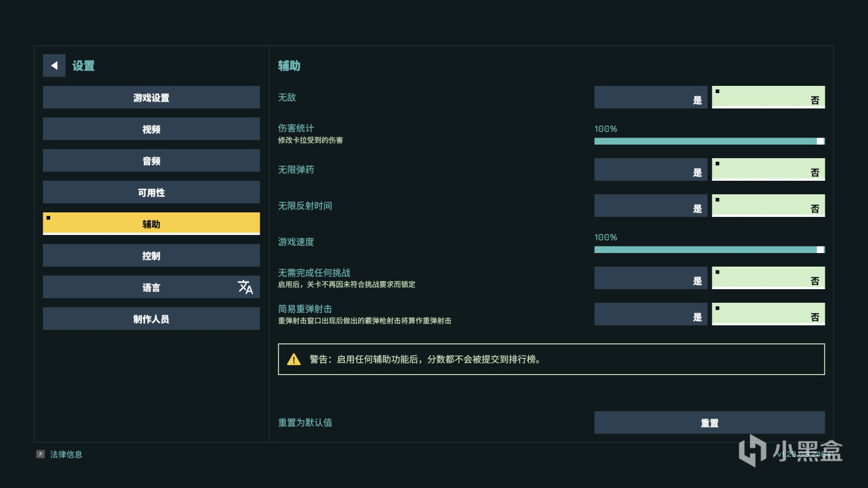Click the 无限弹药 option label
The image size is (868, 488).
click(x=296, y=170)
